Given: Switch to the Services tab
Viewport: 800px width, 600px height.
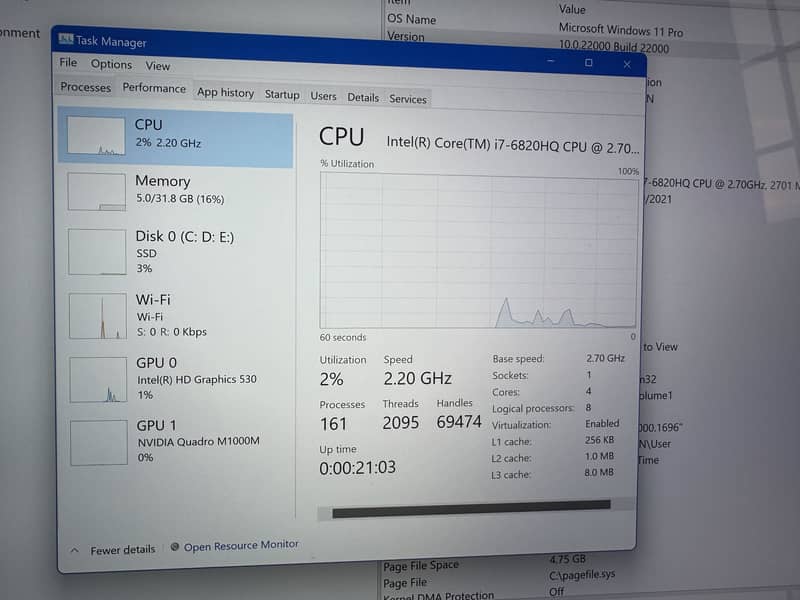Looking at the screenshot, I should click(x=407, y=99).
